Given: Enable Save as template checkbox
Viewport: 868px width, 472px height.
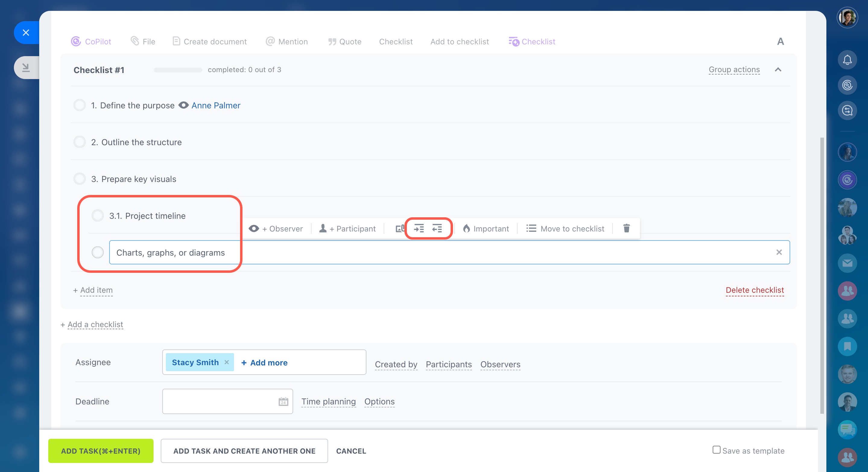Looking at the screenshot, I should tap(716, 450).
